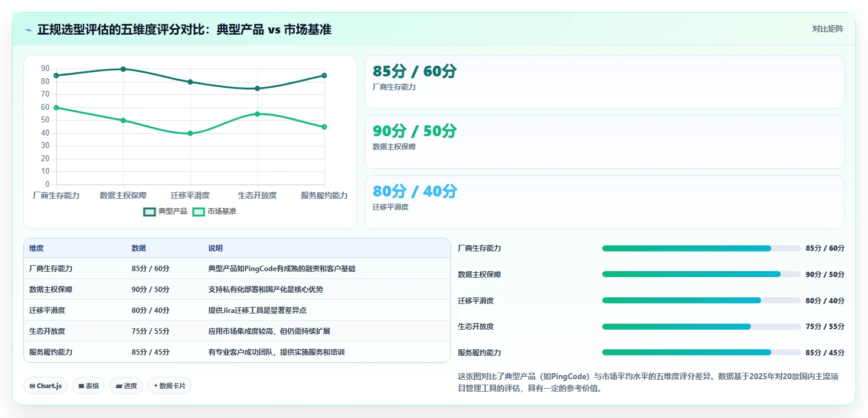The height and width of the screenshot is (418, 868).
Task: Click the lightning icon beside the header title
Action: coord(29,29)
